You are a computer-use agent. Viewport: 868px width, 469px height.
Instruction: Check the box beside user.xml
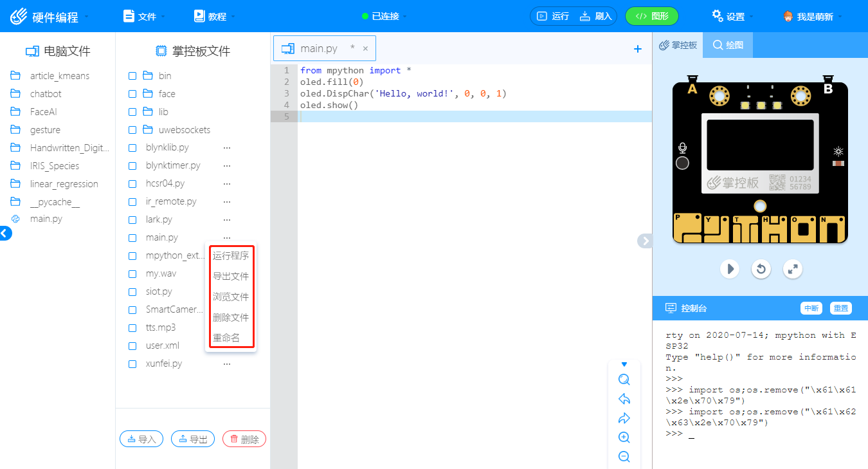tap(132, 346)
